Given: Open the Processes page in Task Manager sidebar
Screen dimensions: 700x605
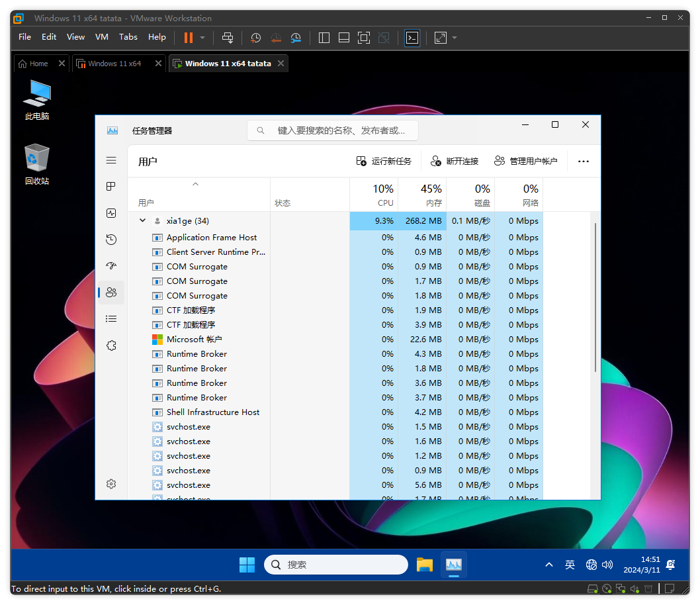Looking at the screenshot, I should pyautogui.click(x=111, y=187).
